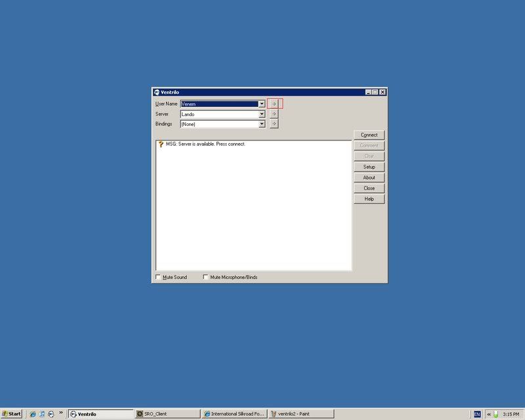The width and height of the screenshot is (525, 420).
Task: Click the greyed Chat button
Action: point(369,156)
